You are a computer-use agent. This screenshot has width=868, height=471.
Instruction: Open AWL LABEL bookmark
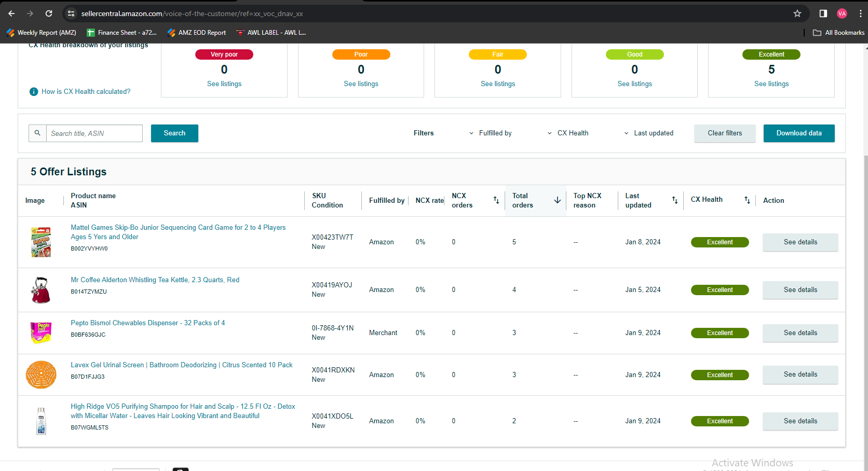(x=271, y=33)
